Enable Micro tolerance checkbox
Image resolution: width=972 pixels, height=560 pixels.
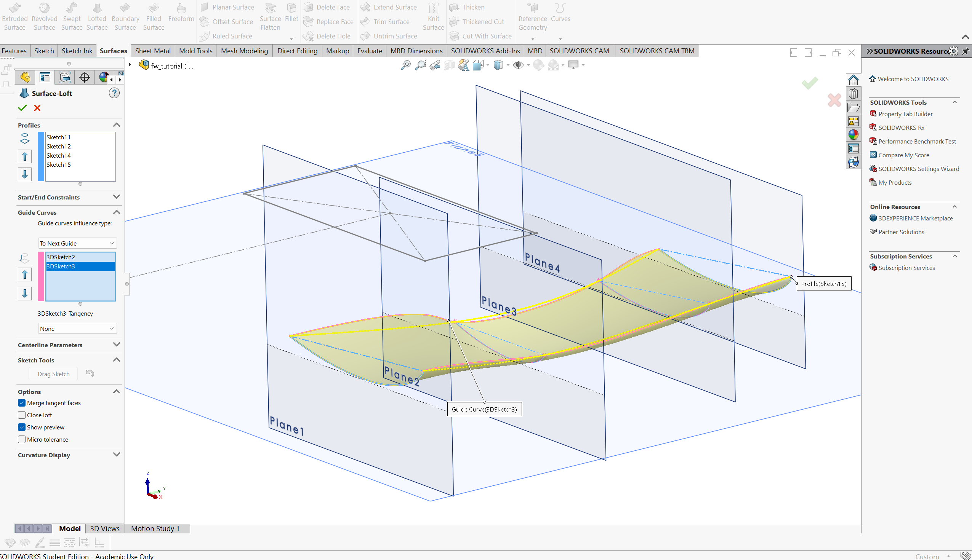(x=22, y=439)
